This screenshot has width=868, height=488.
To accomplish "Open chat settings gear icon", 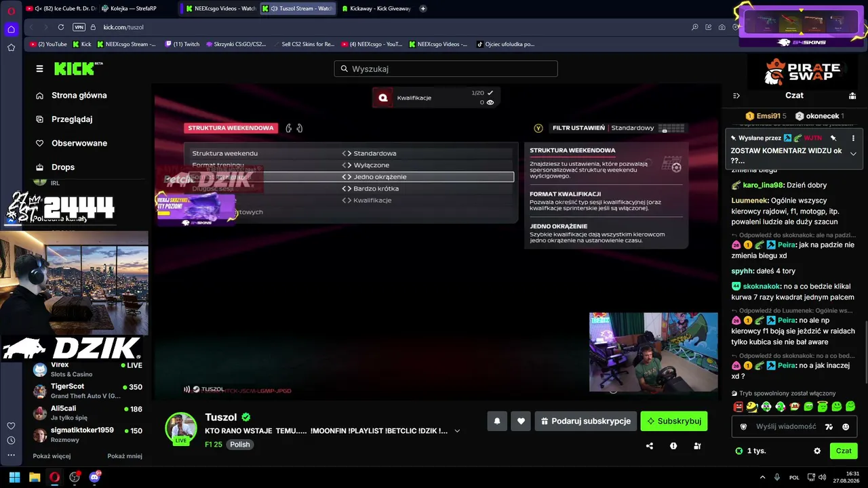I will click(x=817, y=451).
